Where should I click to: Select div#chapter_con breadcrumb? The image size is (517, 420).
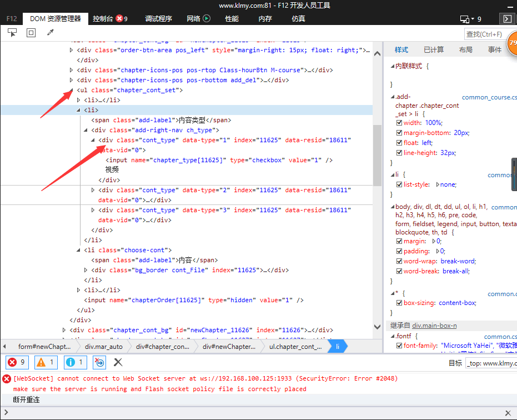[163, 347]
